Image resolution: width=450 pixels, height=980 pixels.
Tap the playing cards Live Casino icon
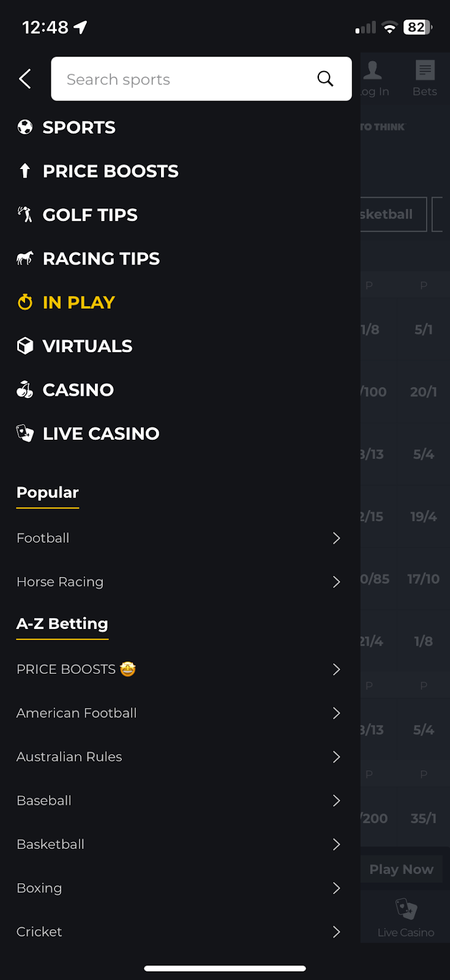tap(25, 434)
